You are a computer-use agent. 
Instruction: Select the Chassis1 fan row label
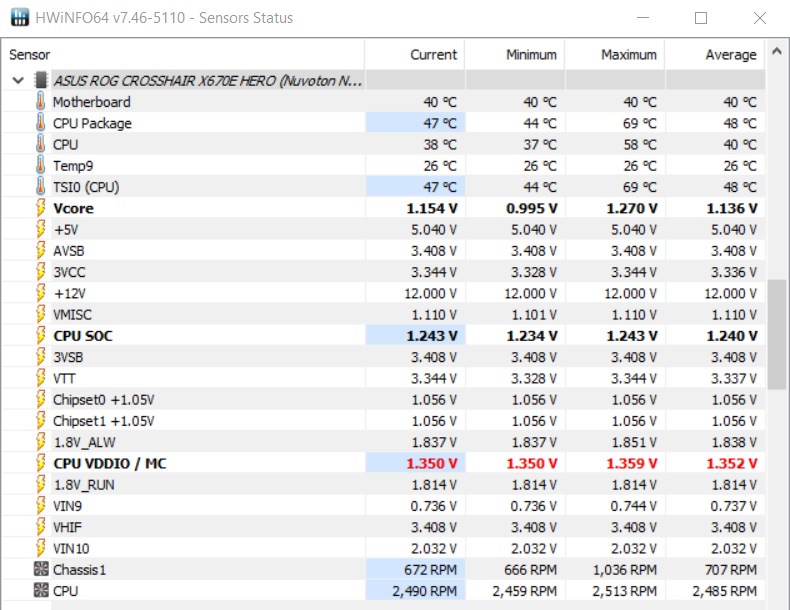[80, 569]
